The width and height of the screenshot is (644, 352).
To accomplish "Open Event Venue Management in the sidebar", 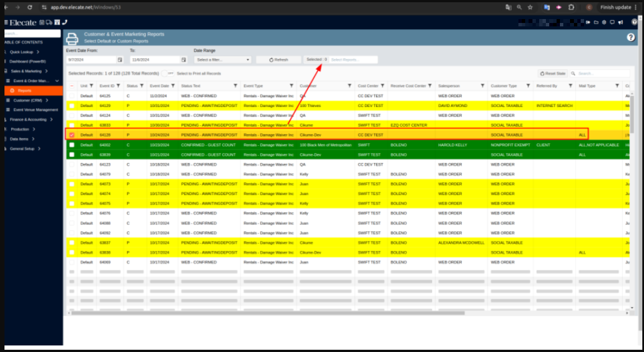I will point(35,110).
